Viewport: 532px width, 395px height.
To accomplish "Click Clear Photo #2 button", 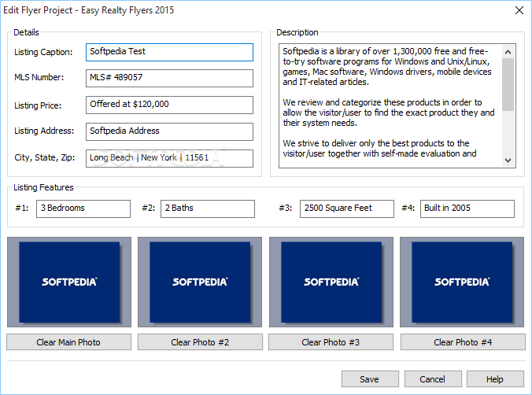I will pos(200,342).
